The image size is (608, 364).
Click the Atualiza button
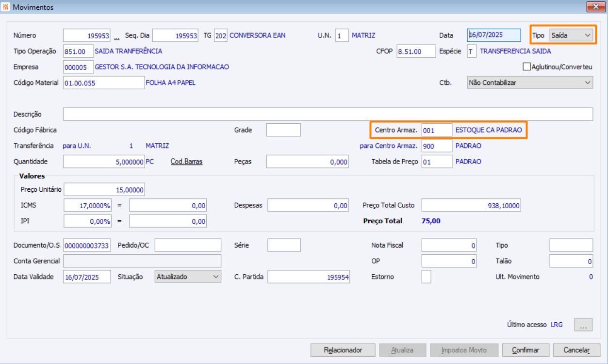(402, 350)
